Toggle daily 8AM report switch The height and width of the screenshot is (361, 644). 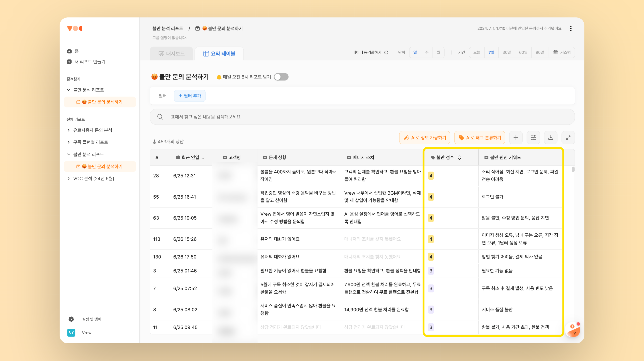click(x=281, y=77)
